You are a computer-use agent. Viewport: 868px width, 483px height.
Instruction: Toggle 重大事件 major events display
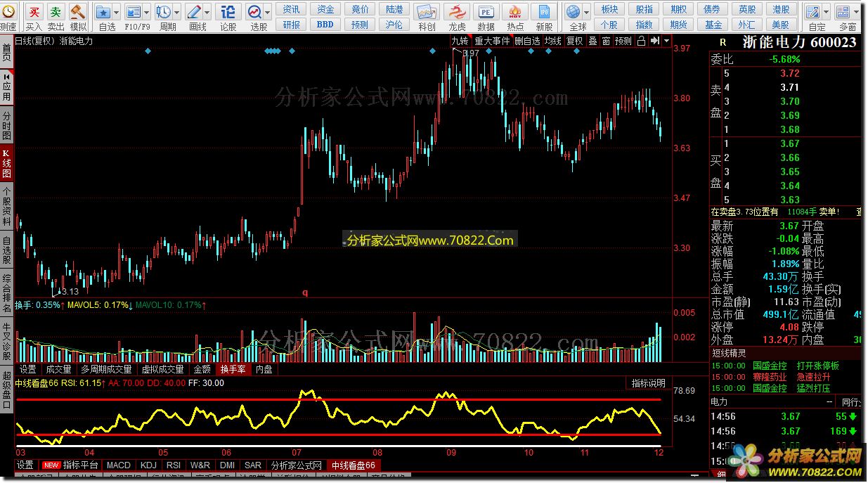point(492,41)
